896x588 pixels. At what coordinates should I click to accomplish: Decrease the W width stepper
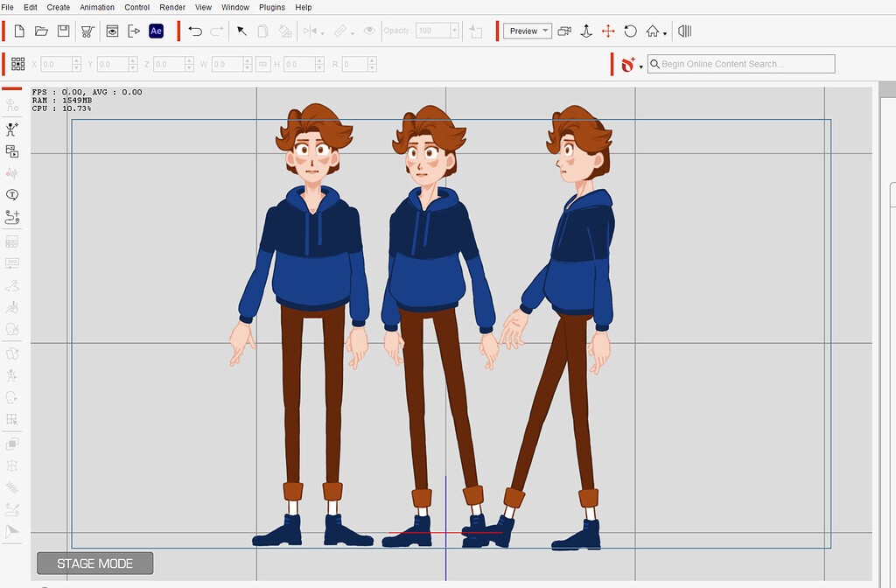pyautogui.click(x=248, y=68)
